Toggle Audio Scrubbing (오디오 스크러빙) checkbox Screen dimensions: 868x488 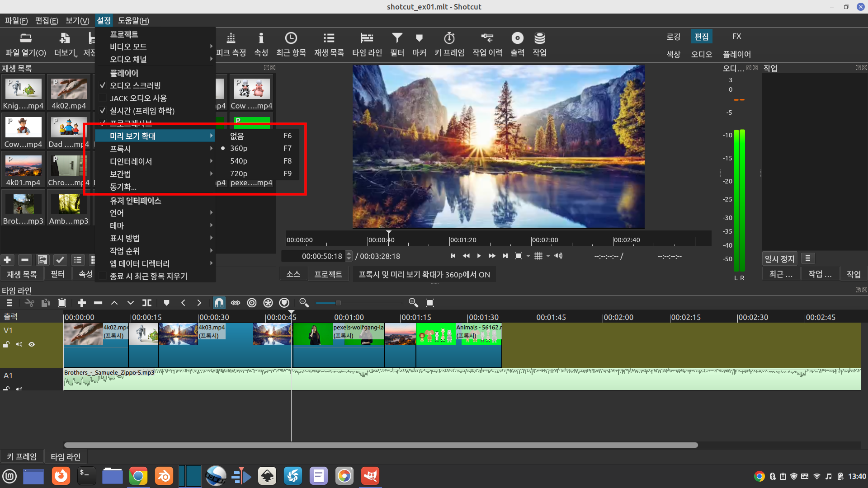click(136, 85)
